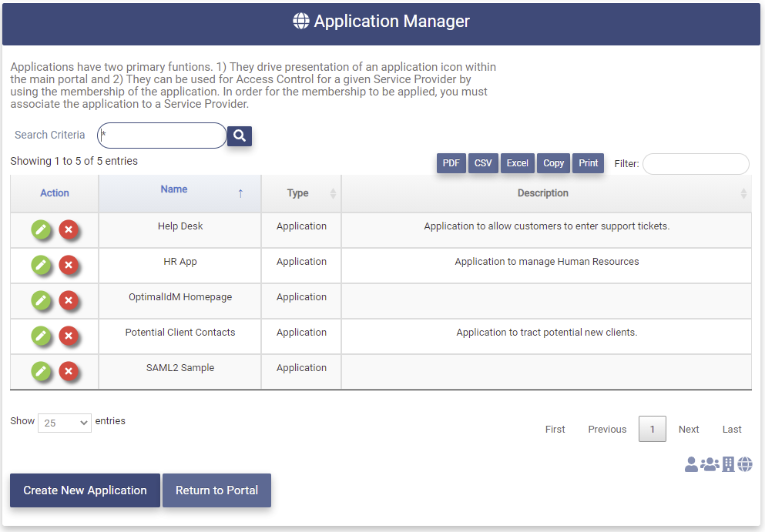Copy table to clipboard

[x=553, y=163]
